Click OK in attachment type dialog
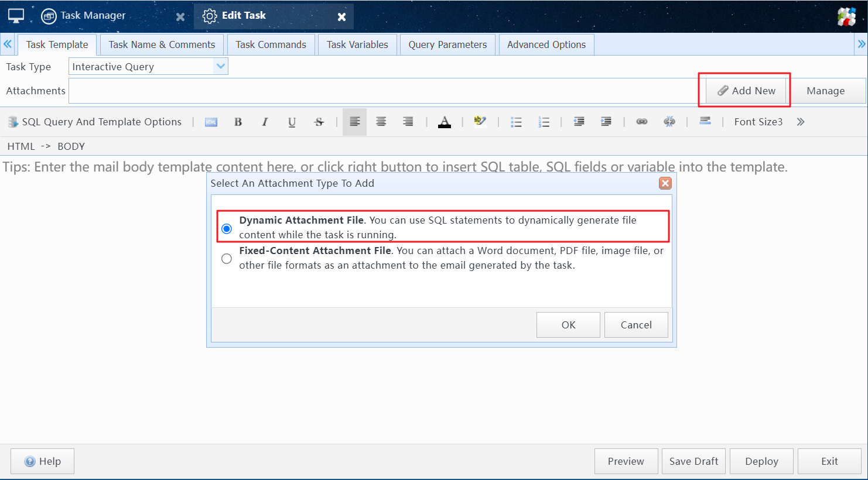 click(x=568, y=325)
